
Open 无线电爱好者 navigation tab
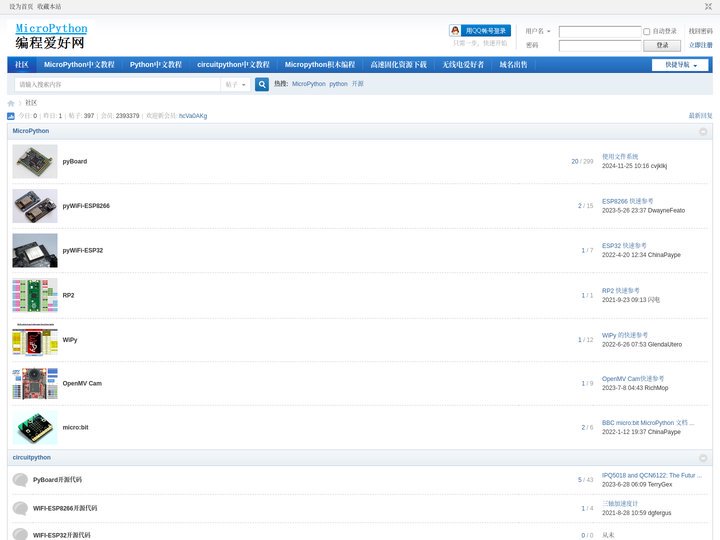463,65
